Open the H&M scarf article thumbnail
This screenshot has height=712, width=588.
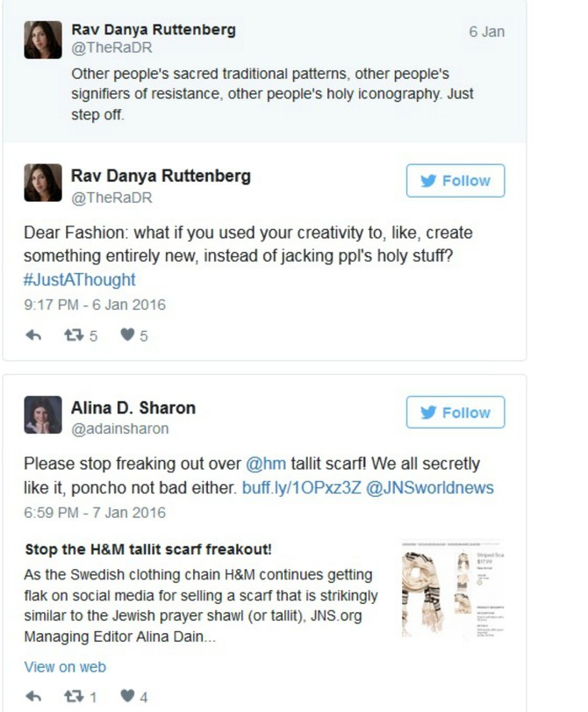coord(453,589)
